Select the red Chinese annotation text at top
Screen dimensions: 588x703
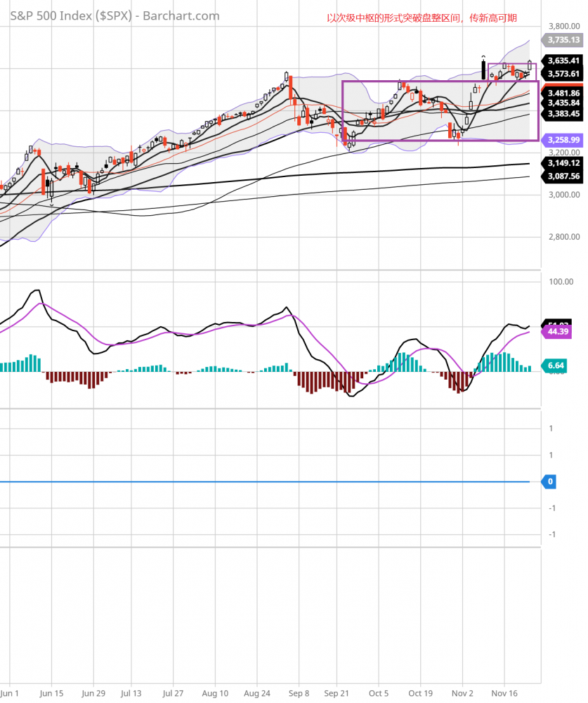click(x=422, y=18)
